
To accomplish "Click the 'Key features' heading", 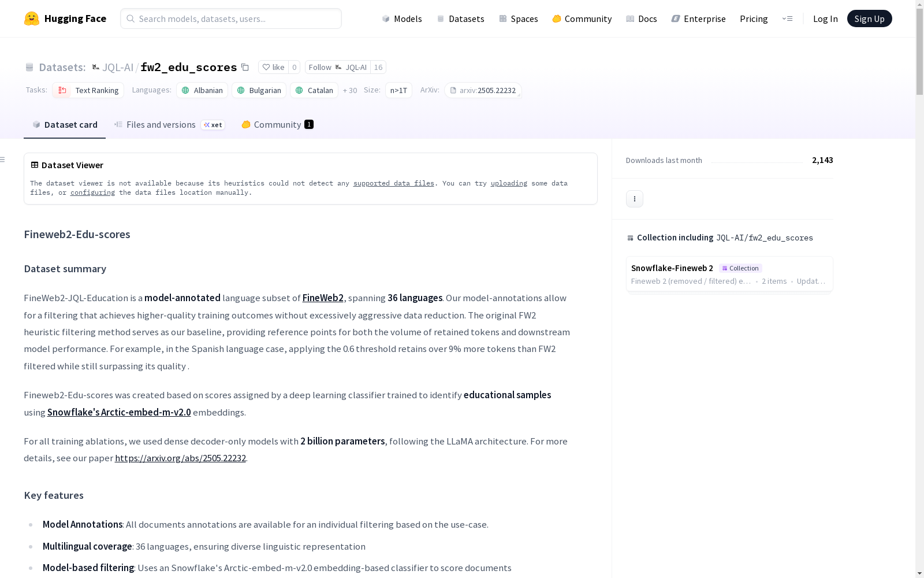I will point(54,495).
